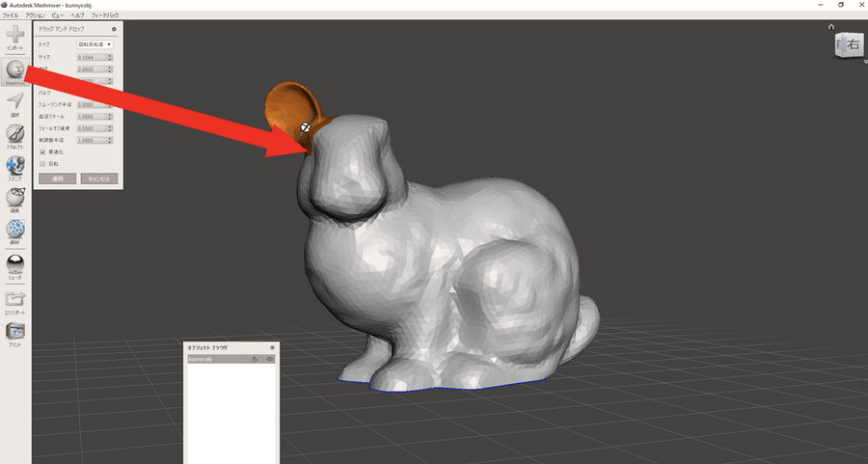
Task: Click the スムージング field showing 0.0000
Action: point(95,104)
